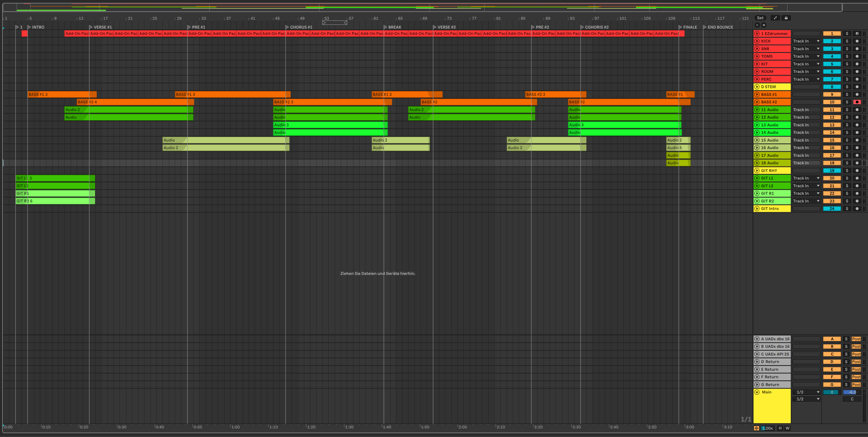The height and width of the screenshot is (437, 868).
Task: Jump to previous locator with left arrow
Action: [x=757, y=25]
